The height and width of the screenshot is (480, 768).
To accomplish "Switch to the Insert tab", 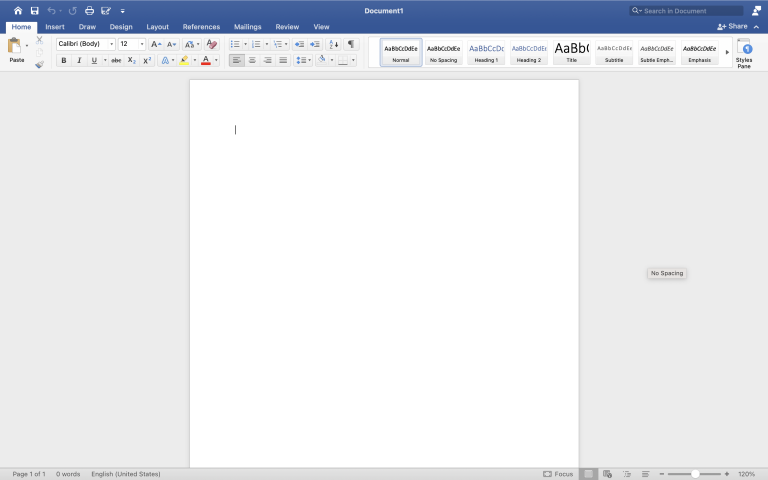I will (x=55, y=27).
